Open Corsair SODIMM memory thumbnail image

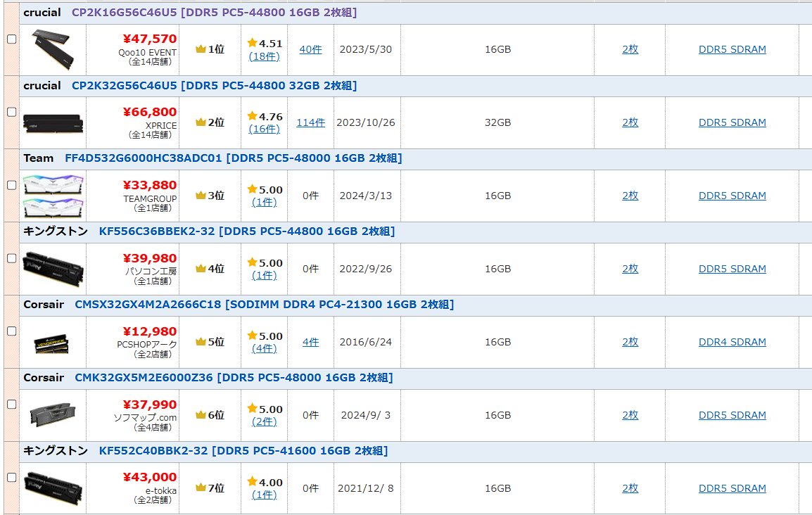53,343
